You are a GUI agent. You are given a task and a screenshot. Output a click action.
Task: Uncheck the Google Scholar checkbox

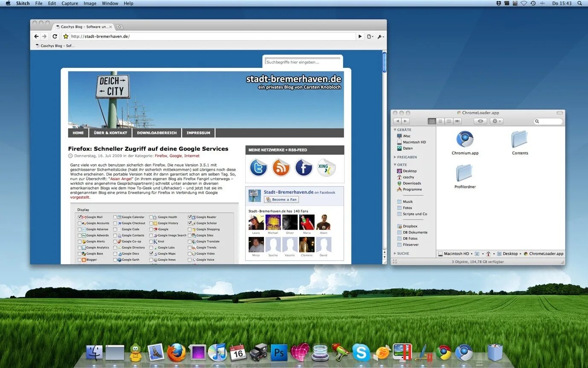(190, 223)
